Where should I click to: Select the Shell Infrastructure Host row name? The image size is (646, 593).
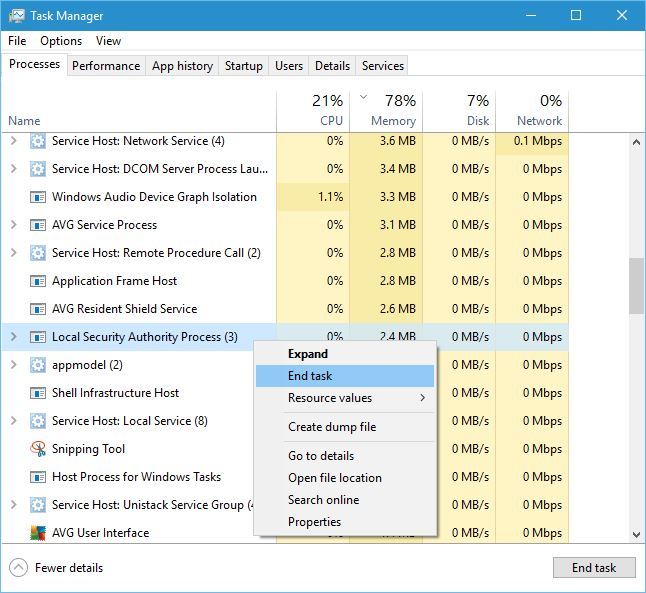coord(115,393)
